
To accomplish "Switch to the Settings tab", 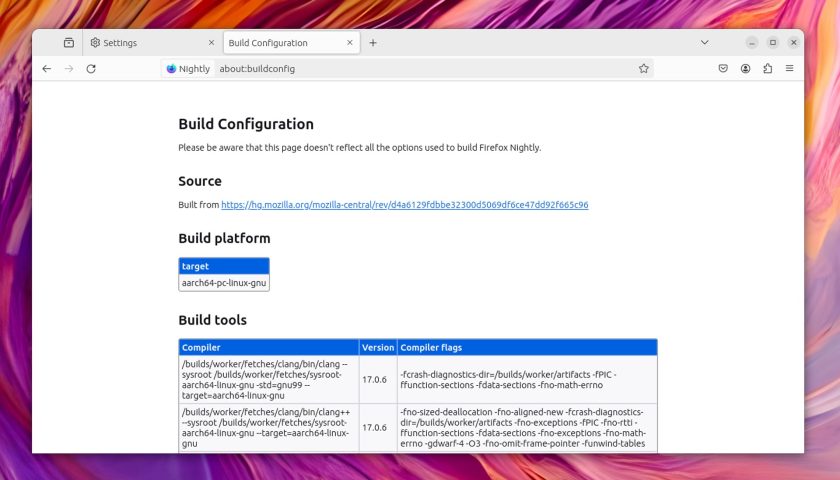I will pos(152,43).
